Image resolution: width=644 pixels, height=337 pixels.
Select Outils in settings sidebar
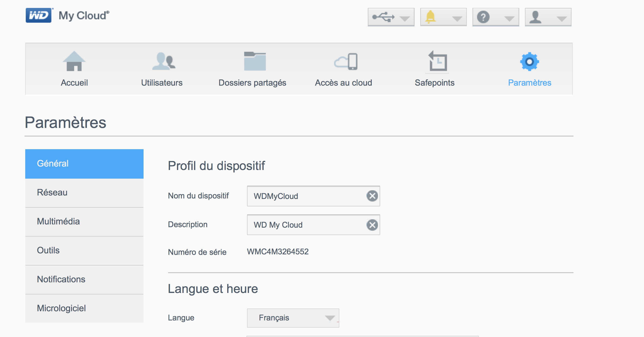84,251
